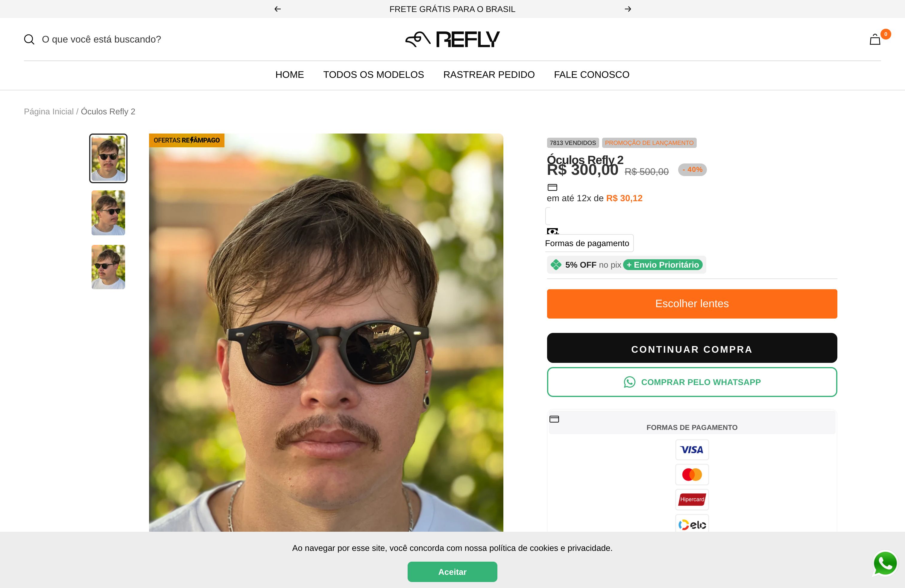This screenshot has height=588, width=905.
Task: Expand the Formas de pagamento section
Action: point(589,243)
